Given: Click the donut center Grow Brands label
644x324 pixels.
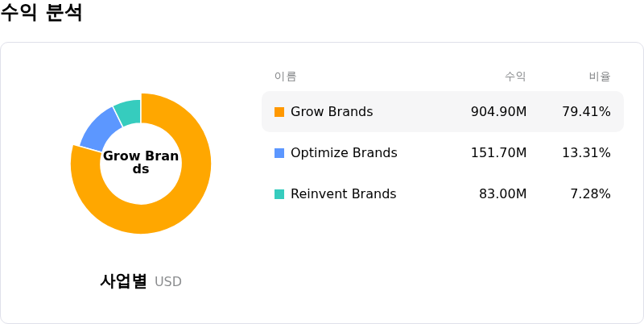Looking at the screenshot, I should pos(141,163).
